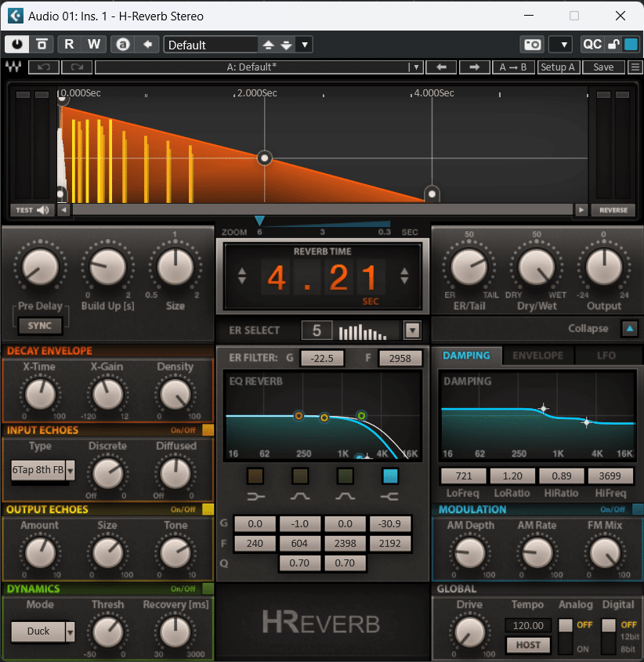Image resolution: width=644 pixels, height=662 pixels.
Task: Click the zoom slider blue marker
Action: 259,220
